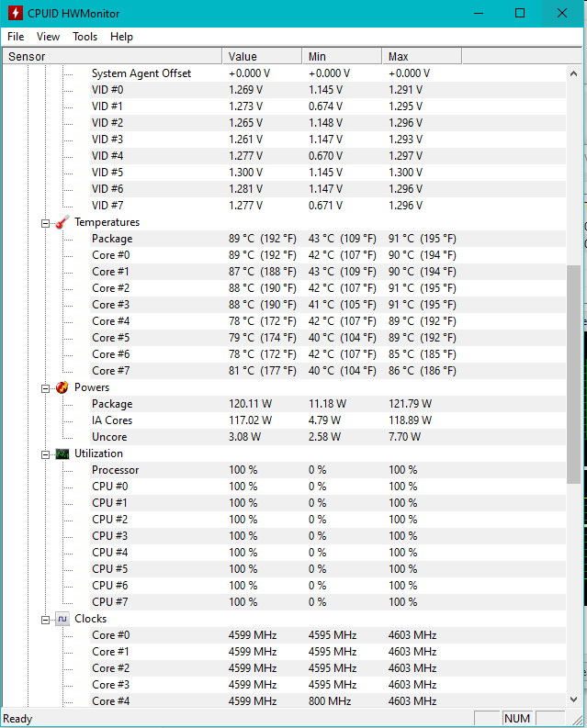Collapse the Clocks section

pos(45,620)
